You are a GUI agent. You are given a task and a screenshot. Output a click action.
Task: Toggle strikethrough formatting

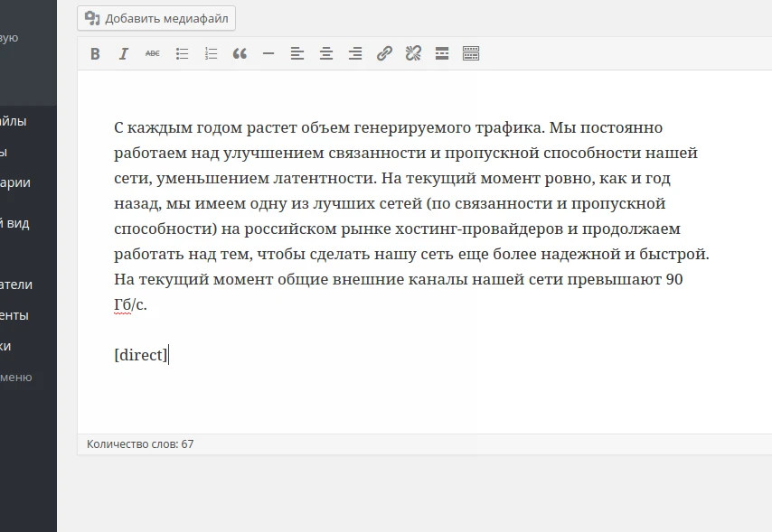click(153, 53)
